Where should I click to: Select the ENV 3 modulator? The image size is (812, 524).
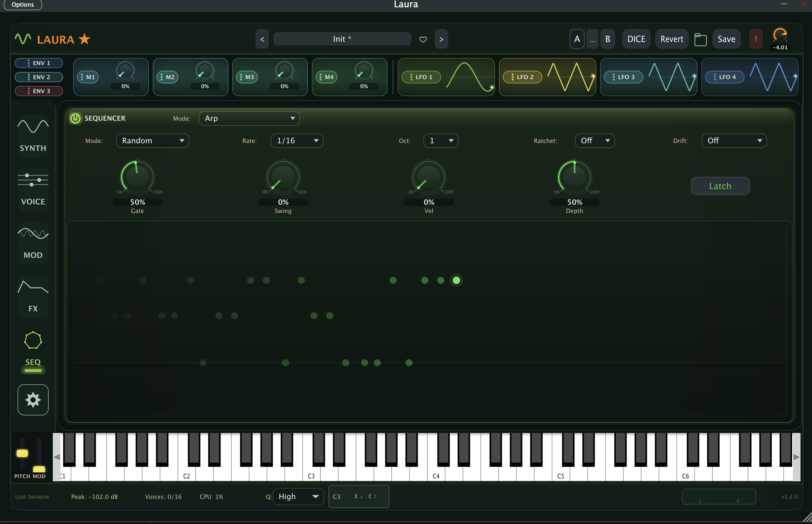point(39,91)
